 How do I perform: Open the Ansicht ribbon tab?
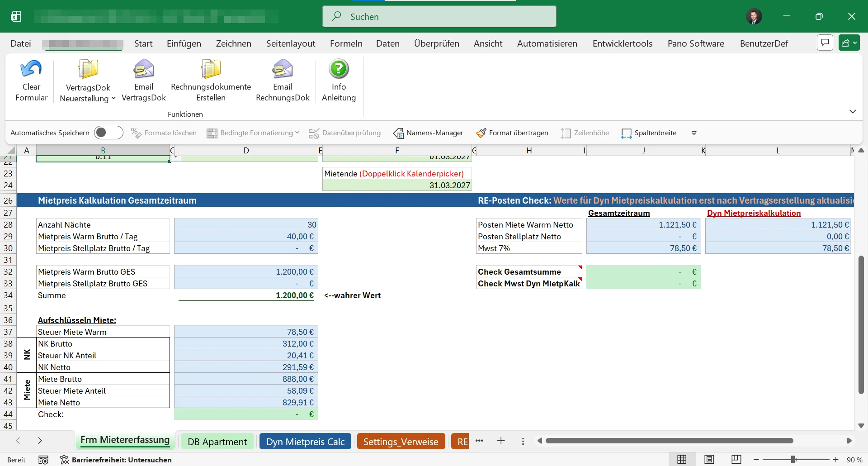[x=488, y=43]
